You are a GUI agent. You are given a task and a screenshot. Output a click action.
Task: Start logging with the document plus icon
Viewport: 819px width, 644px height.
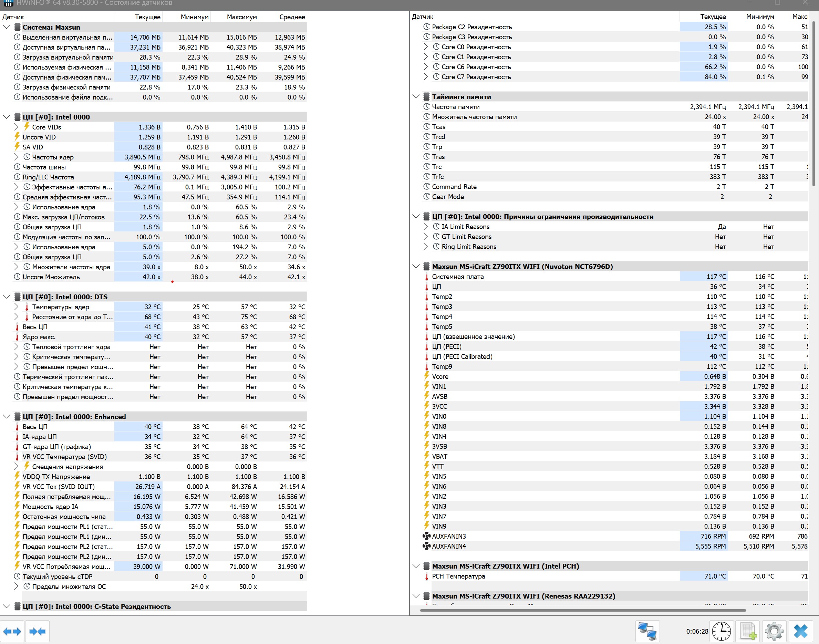[748, 631]
